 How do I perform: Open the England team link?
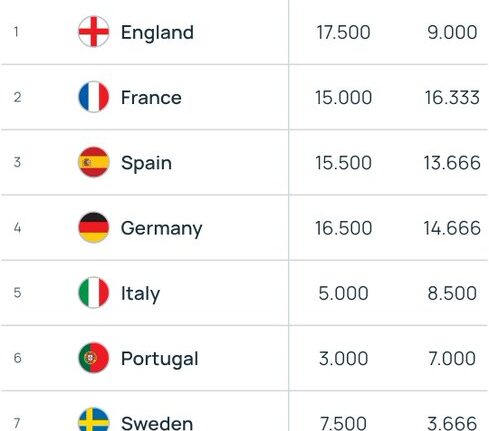157,33
